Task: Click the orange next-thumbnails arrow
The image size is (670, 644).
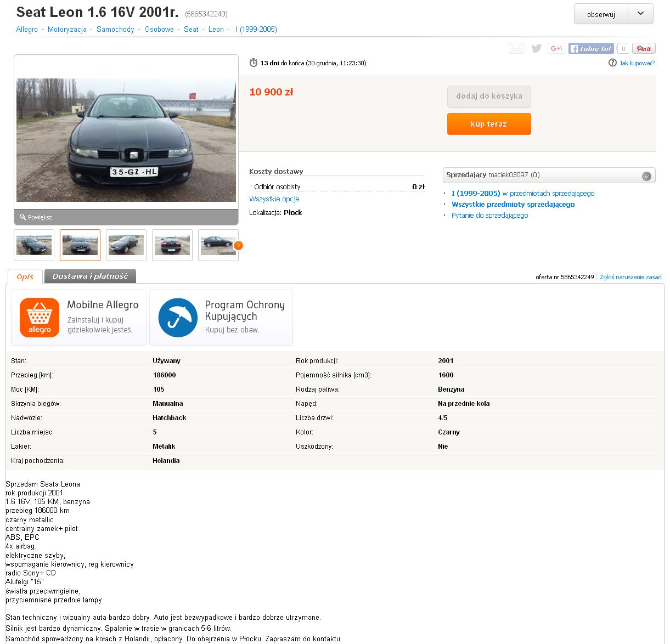Action: [x=238, y=245]
